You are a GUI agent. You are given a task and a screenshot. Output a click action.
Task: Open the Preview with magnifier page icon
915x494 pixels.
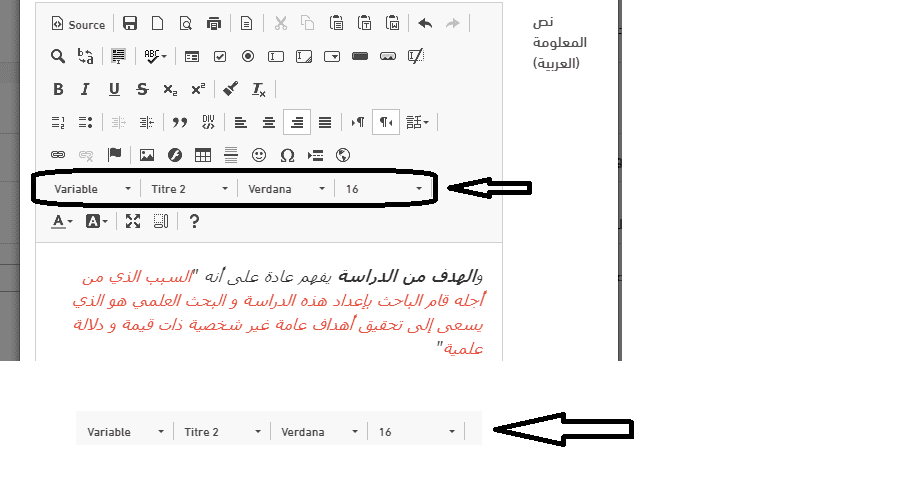tap(186, 23)
